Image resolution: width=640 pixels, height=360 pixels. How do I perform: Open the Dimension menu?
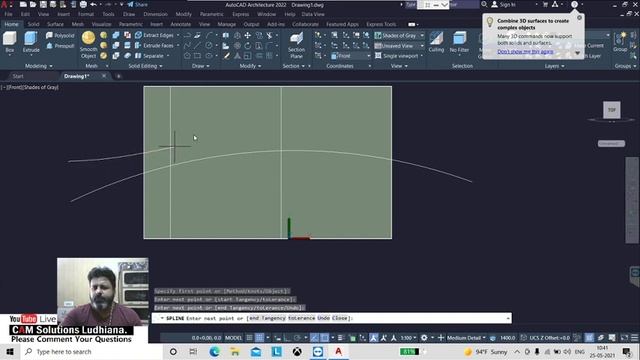(x=155, y=14)
